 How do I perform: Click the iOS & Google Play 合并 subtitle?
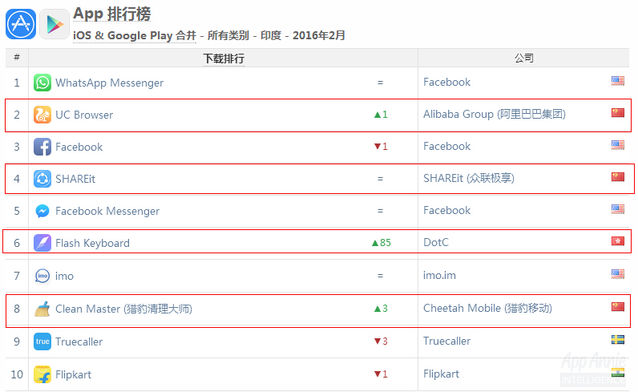click(135, 35)
